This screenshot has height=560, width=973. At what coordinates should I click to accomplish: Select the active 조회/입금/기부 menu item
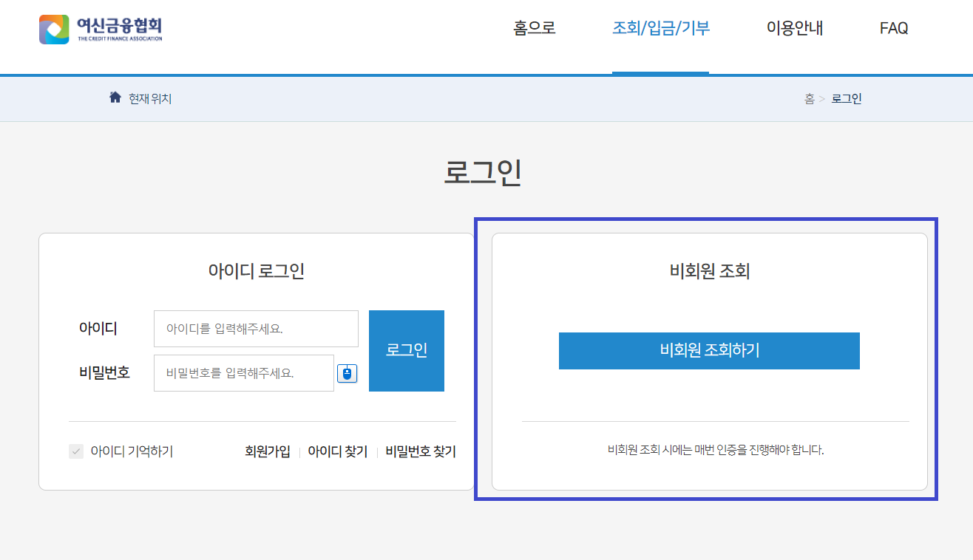coord(660,27)
